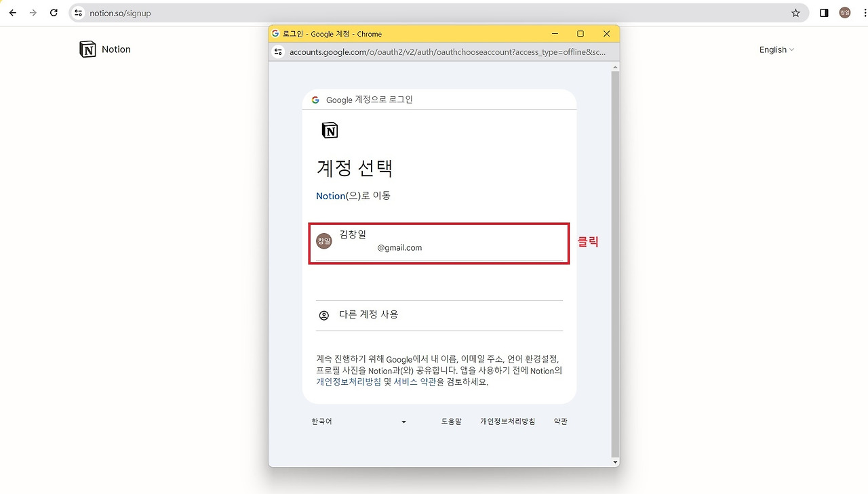The image size is (868, 494).
Task: Click the notion.so/signup address bar
Action: 439,13
